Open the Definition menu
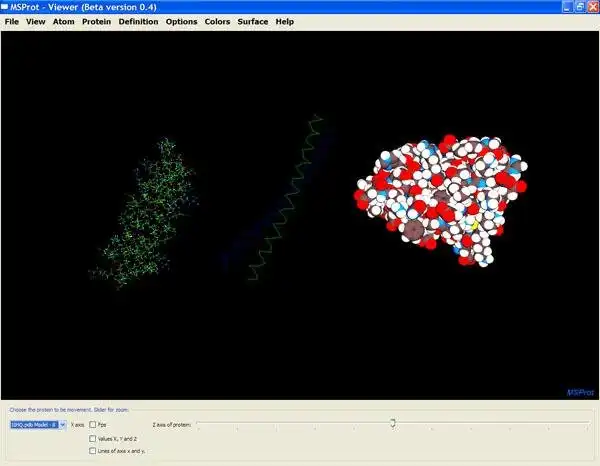 [x=138, y=22]
